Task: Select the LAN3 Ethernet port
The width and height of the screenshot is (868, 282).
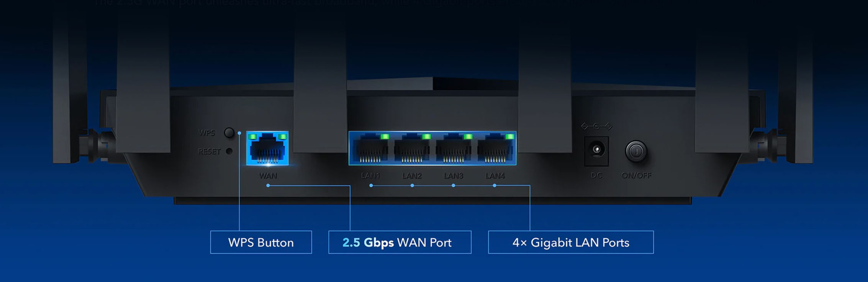Action: [x=454, y=149]
